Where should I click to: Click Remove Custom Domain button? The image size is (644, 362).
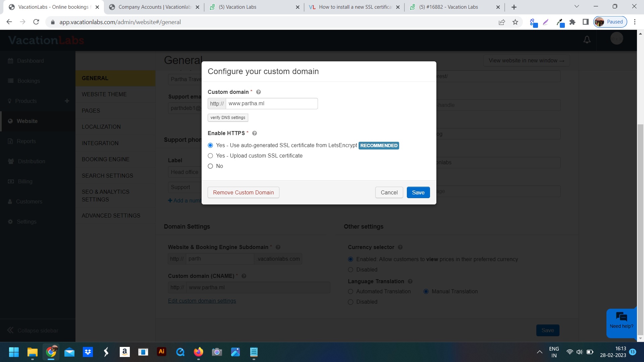[x=243, y=193]
